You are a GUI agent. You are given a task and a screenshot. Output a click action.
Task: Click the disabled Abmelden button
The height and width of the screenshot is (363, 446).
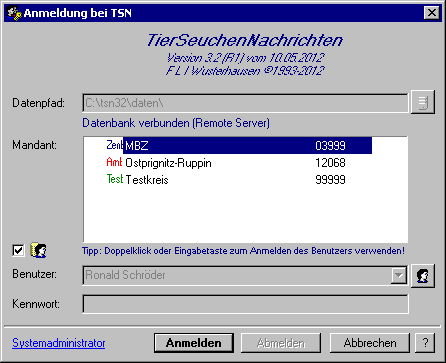coord(281,343)
